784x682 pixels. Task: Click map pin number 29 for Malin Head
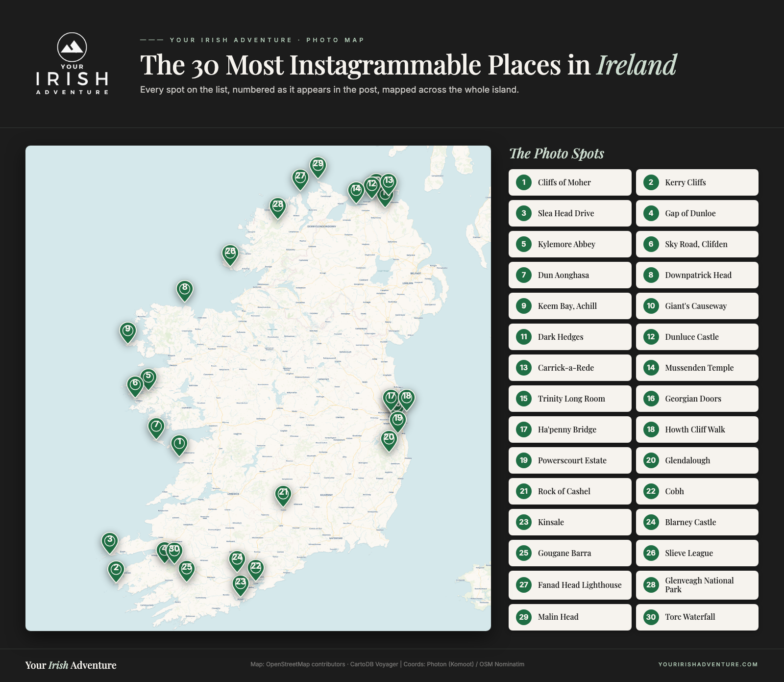tap(318, 167)
